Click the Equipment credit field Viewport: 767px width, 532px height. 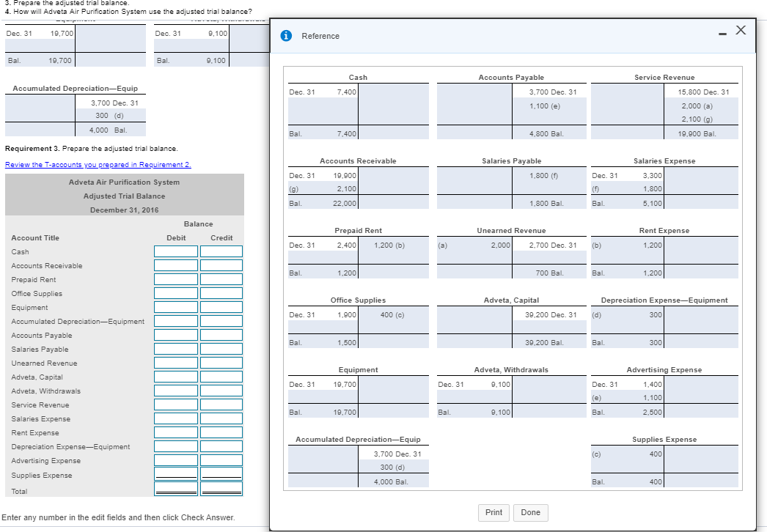point(221,307)
